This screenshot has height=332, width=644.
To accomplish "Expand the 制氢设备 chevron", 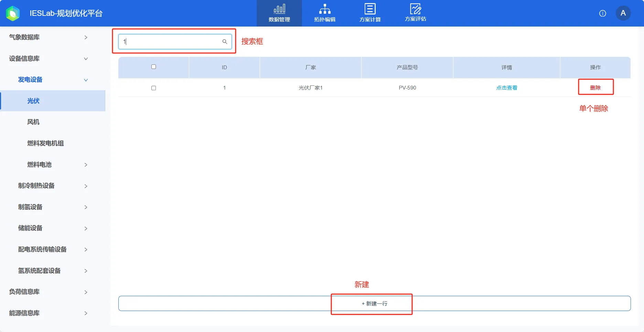I will pyautogui.click(x=86, y=207).
